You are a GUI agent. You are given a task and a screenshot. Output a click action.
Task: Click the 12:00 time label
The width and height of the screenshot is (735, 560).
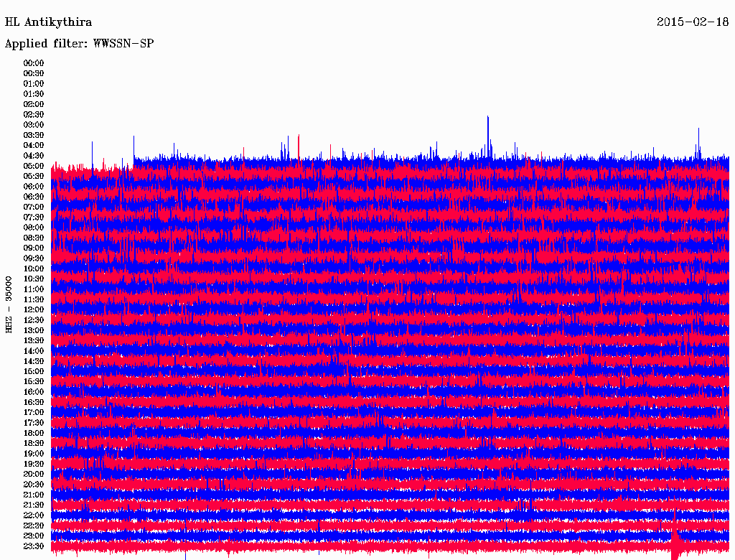click(x=34, y=309)
